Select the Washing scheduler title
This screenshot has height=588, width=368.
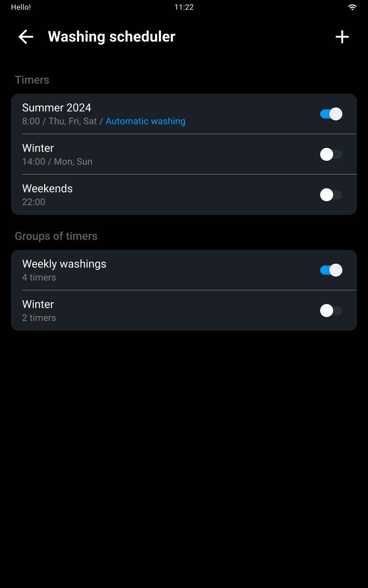pos(112,37)
